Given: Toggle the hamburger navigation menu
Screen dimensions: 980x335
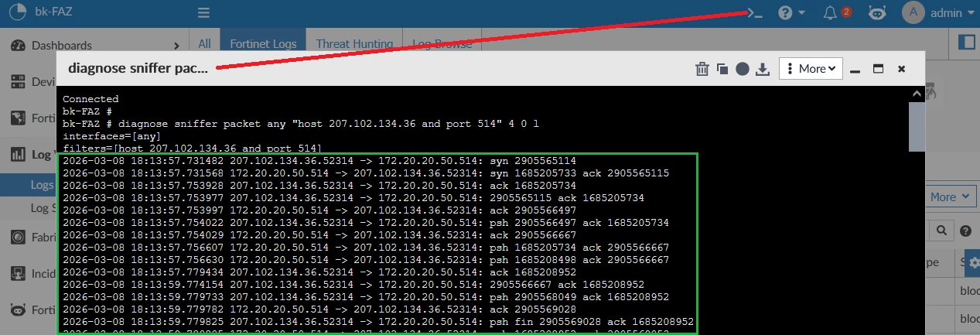Looking at the screenshot, I should point(203,13).
